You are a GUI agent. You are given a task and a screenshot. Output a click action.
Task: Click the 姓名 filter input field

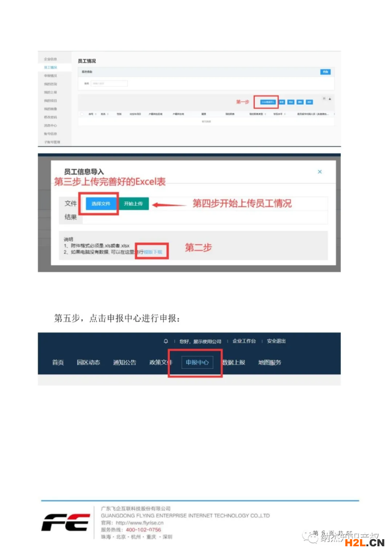point(109,83)
